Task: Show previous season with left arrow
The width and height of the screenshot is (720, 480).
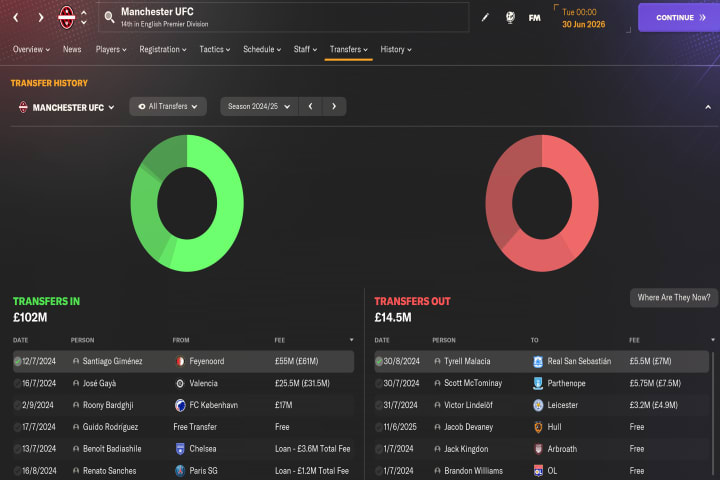Action: [x=310, y=107]
